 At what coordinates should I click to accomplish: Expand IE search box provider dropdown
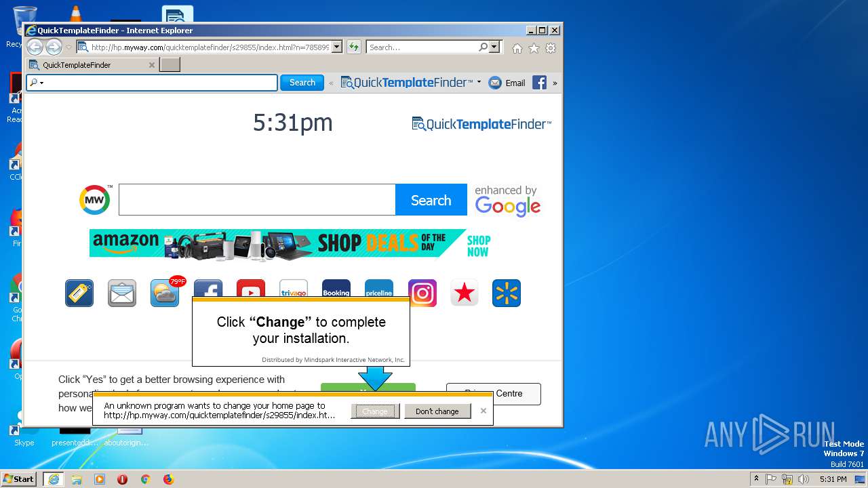(x=494, y=47)
